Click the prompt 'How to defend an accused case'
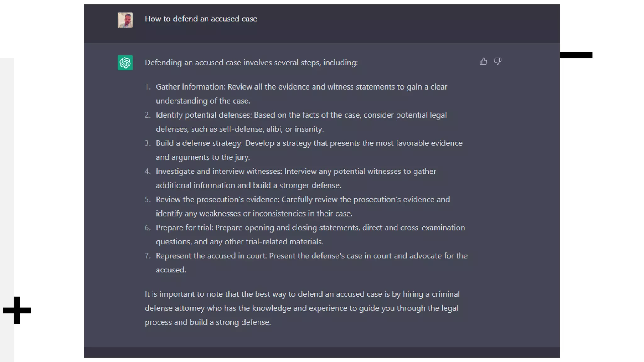This screenshot has height=362, width=644. pyautogui.click(x=201, y=19)
